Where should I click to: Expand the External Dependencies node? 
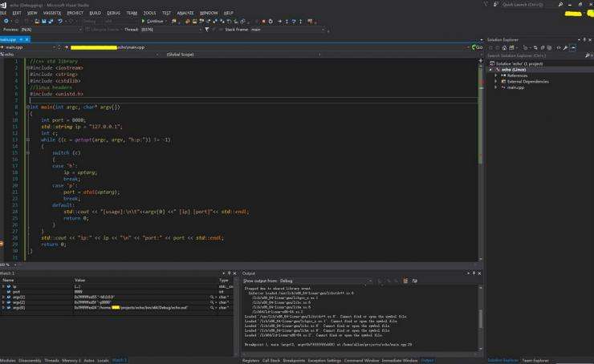pyautogui.click(x=495, y=81)
